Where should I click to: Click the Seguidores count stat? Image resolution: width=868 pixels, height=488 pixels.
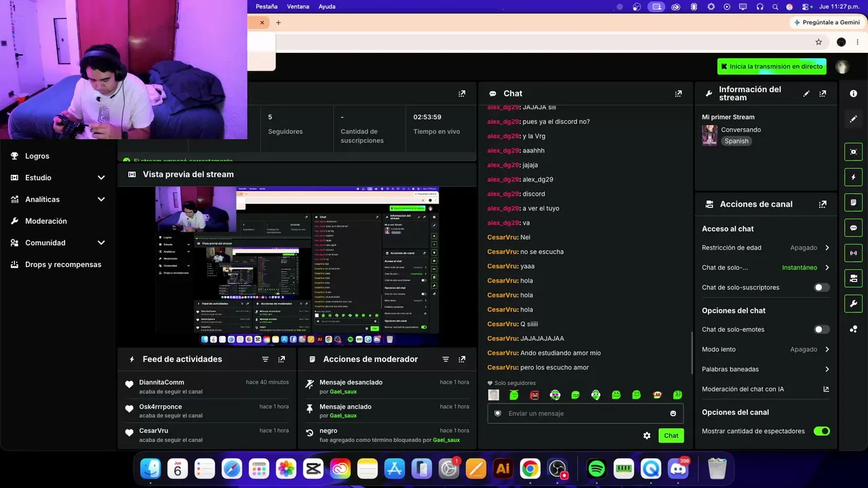285,124
